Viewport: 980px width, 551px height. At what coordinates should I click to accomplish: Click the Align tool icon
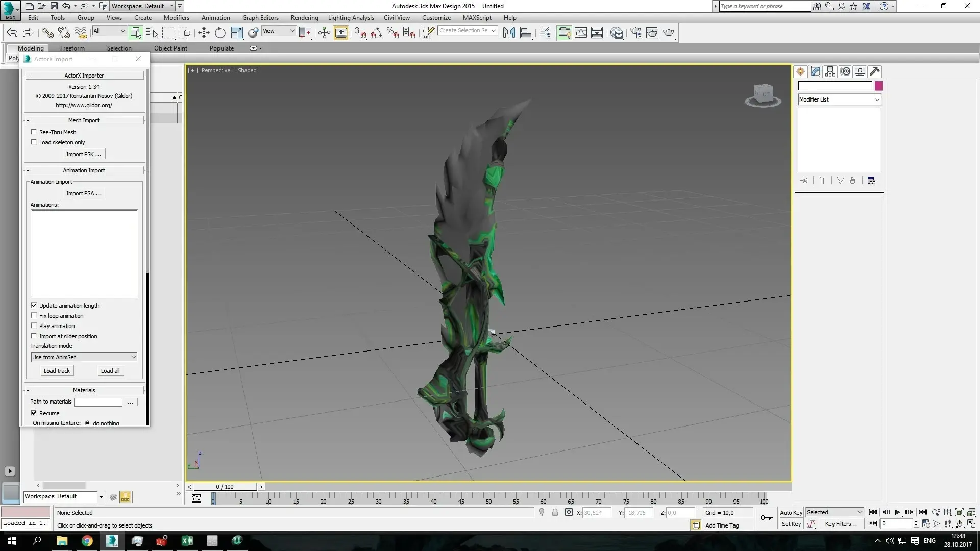pyautogui.click(x=526, y=33)
